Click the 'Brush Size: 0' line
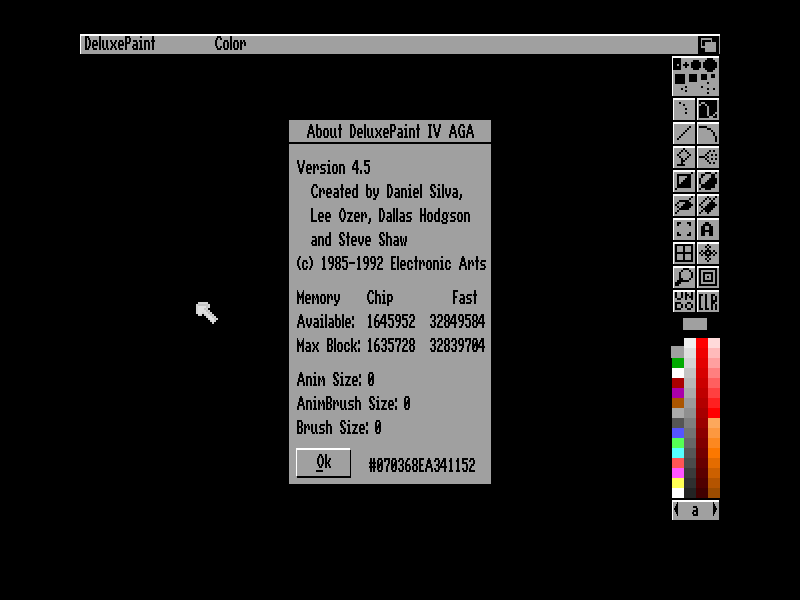This screenshot has height=600, width=800. pos(339,428)
